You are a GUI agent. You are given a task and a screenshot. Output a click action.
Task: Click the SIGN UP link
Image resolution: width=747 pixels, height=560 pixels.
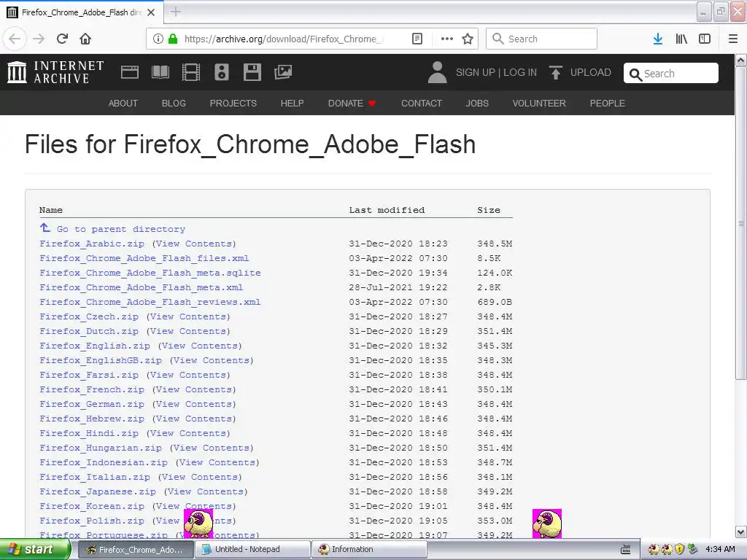click(x=476, y=72)
